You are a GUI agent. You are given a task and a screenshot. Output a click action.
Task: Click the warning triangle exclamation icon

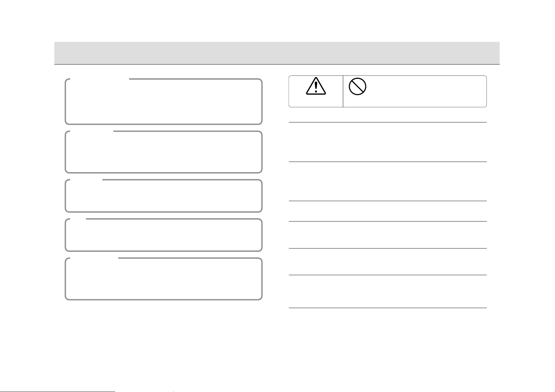click(x=316, y=87)
